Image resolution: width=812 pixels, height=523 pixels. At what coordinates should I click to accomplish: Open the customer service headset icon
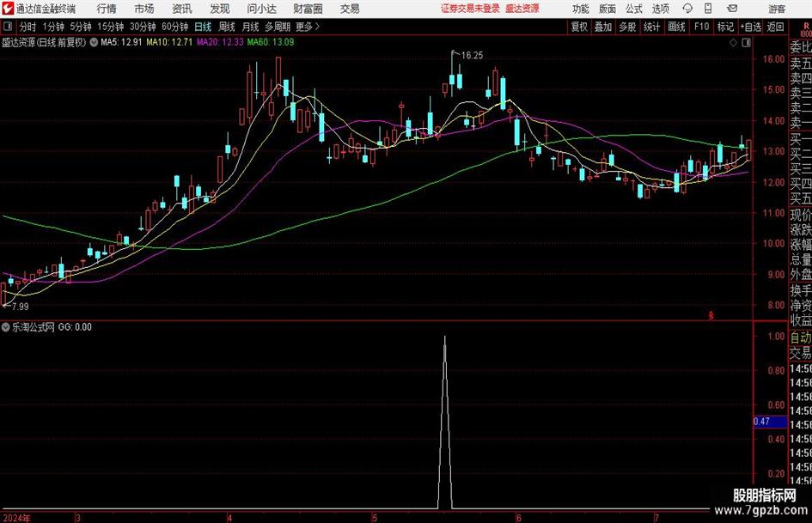coord(687,9)
